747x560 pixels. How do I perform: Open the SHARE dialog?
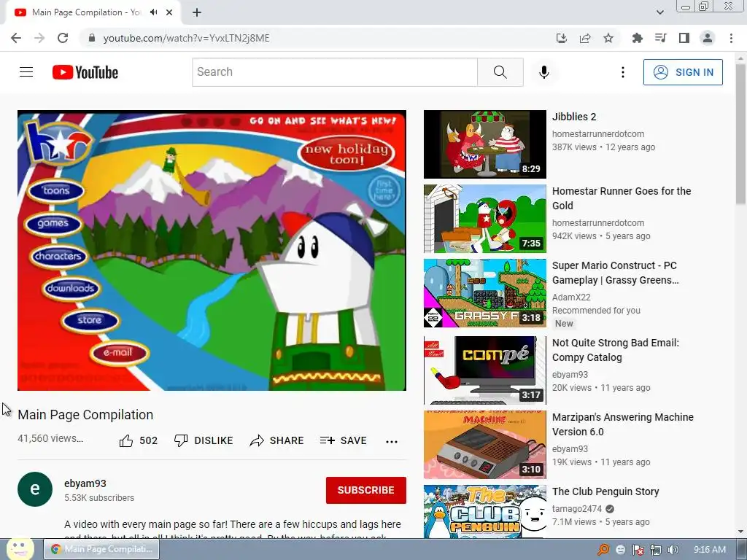tap(276, 440)
